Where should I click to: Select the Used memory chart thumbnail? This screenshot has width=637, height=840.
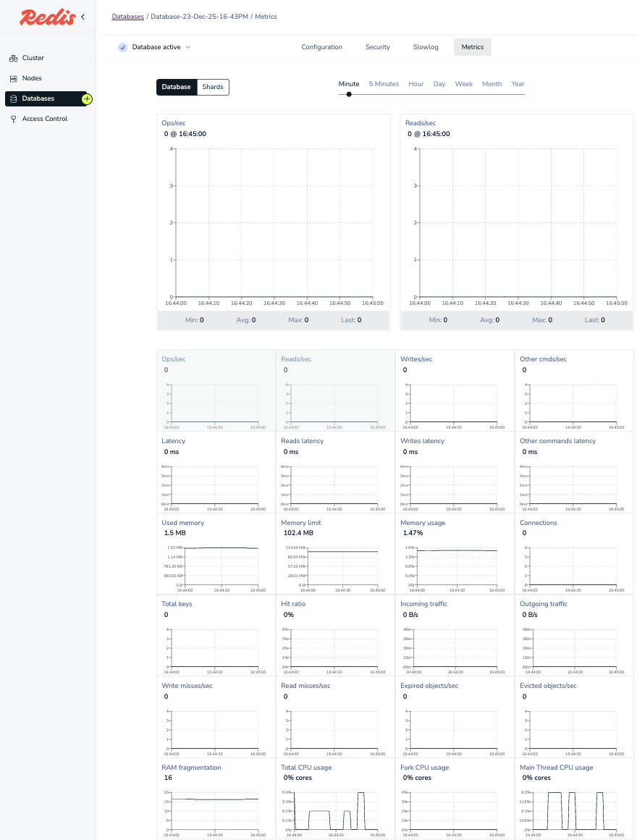(x=216, y=554)
